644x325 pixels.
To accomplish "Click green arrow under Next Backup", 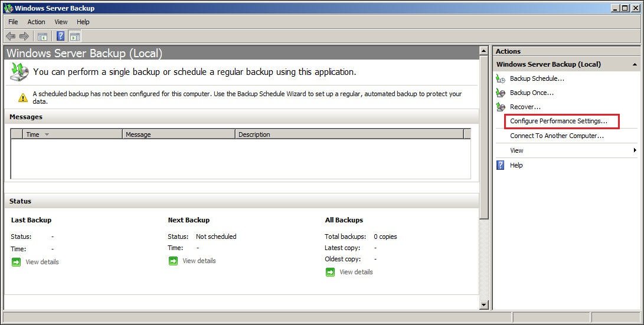I will (x=173, y=261).
